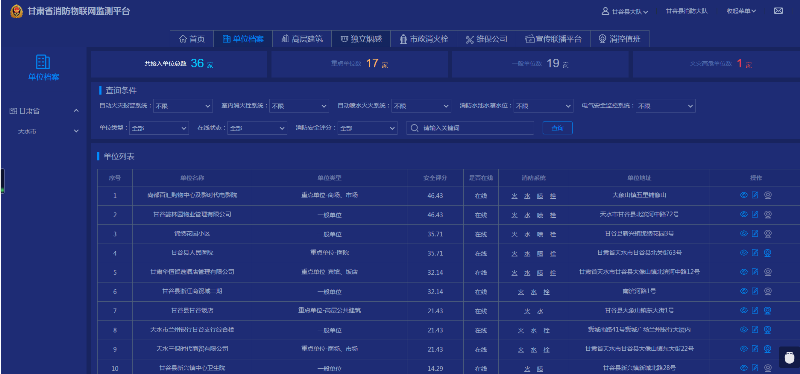Open the 消防安全评分 dropdown
Viewport: 800px width, 374px height.
tap(367, 128)
